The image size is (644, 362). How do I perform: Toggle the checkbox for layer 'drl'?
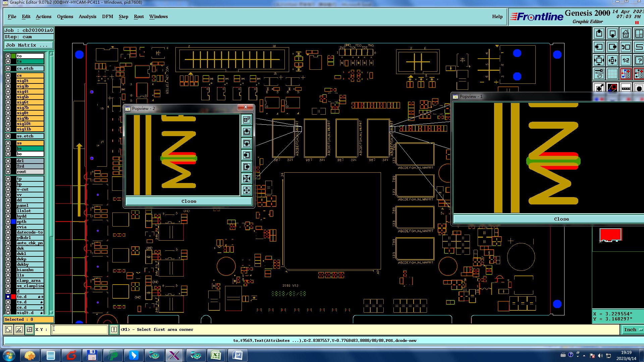pyautogui.click(x=8, y=161)
